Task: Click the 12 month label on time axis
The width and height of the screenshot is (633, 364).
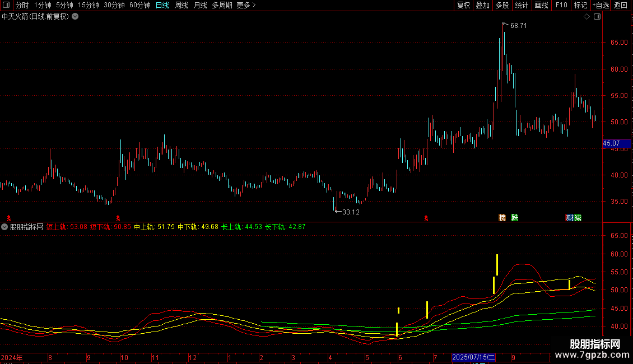Action: [193, 357]
